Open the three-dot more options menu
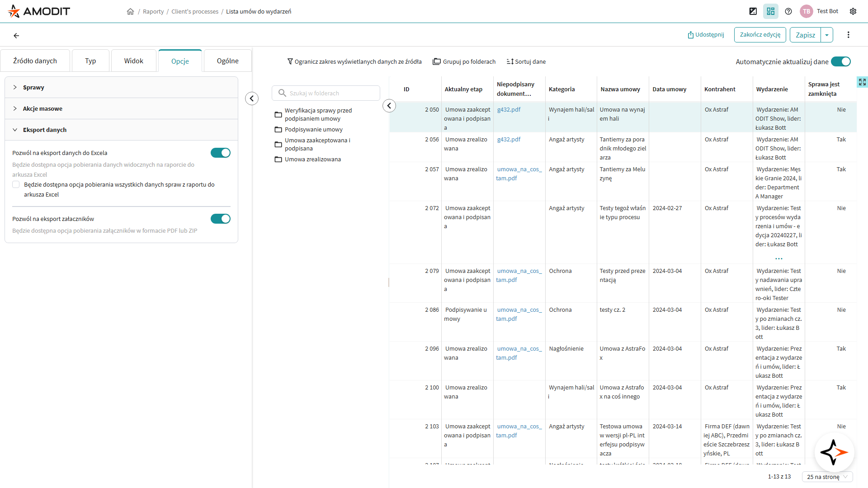The image size is (868, 488). tap(848, 35)
